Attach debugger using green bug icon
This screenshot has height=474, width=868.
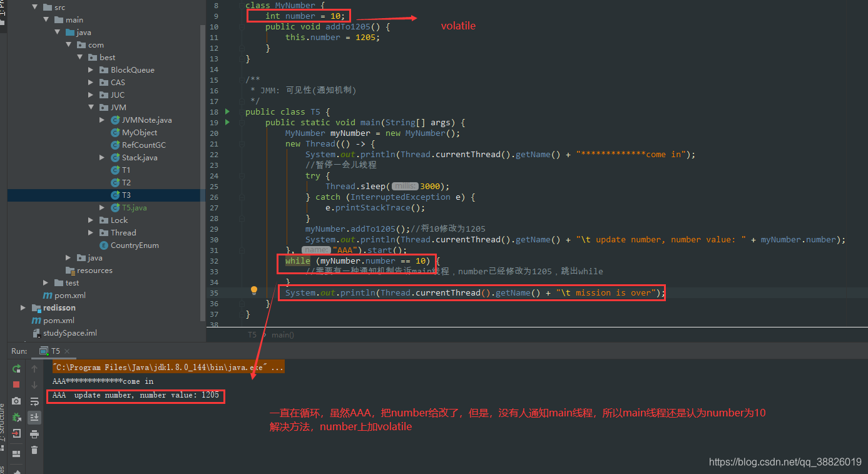click(16, 418)
